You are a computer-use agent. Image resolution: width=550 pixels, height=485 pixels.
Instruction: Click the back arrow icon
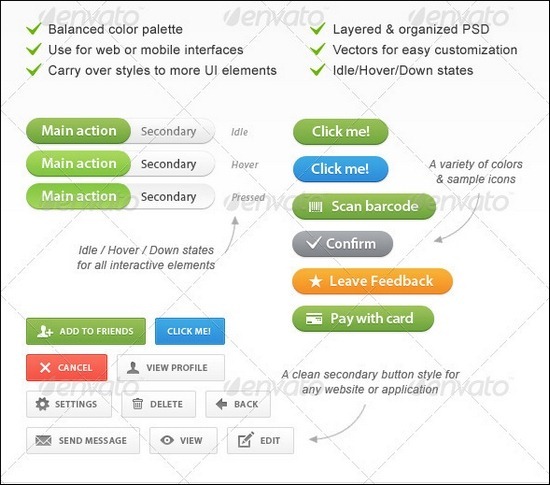[x=221, y=404]
